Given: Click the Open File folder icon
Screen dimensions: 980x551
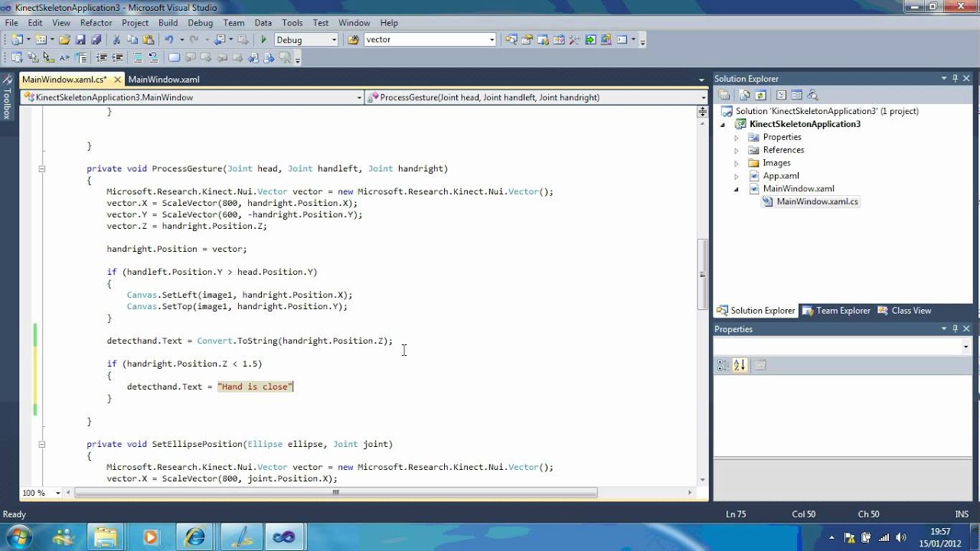Looking at the screenshot, I should click(x=64, y=40).
